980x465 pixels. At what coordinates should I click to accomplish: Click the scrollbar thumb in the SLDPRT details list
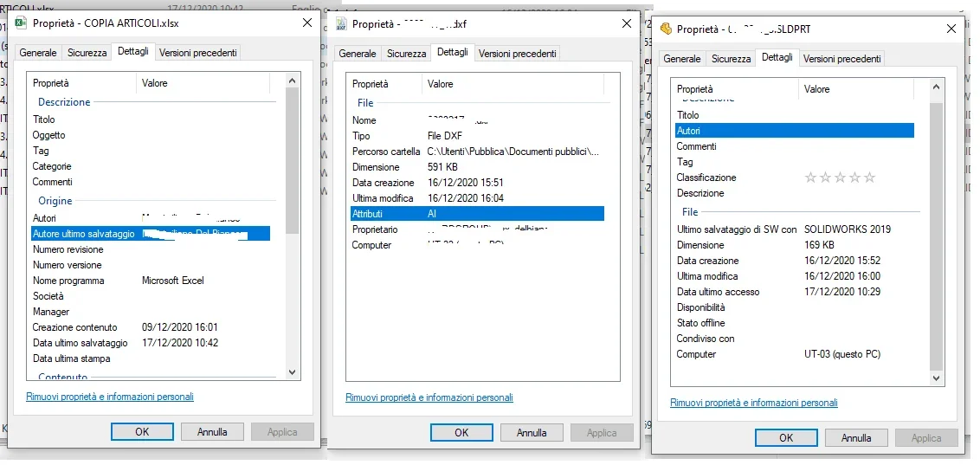point(936,237)
